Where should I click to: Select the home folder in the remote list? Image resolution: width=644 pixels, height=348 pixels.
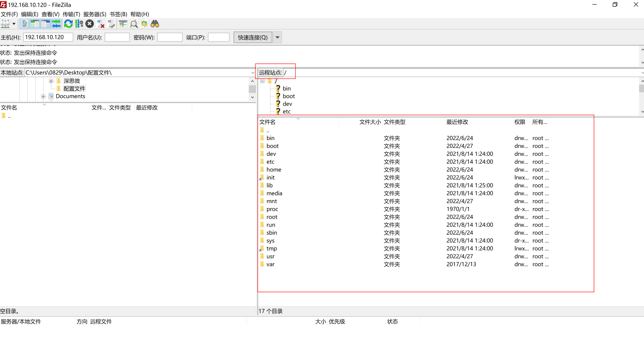[x=274, y=170]
